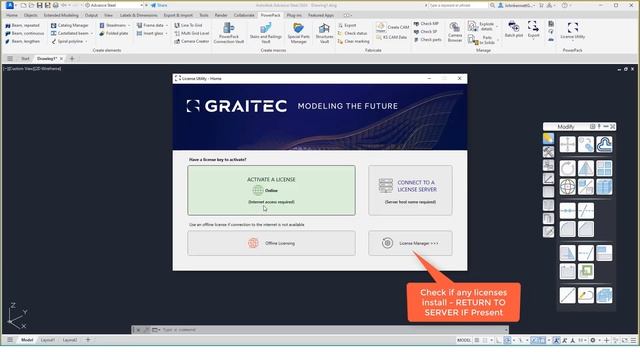Open Camera Creator tool

point(192,42)
